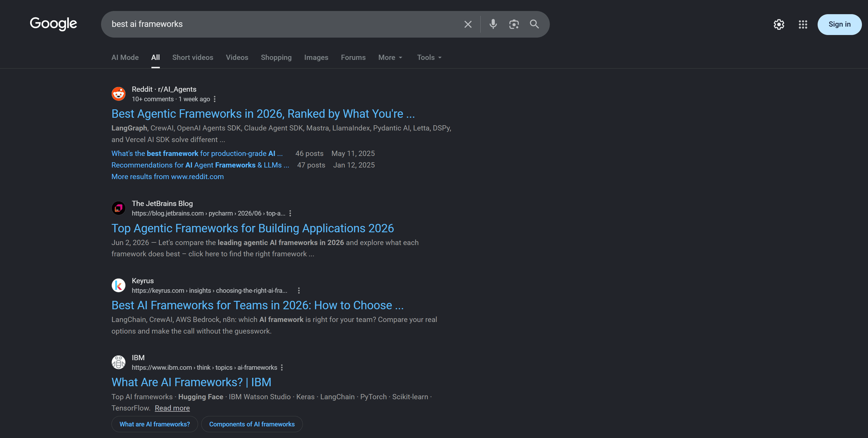Click the Reddit favicon
This screenshot has width=868, height=438.
119,94
